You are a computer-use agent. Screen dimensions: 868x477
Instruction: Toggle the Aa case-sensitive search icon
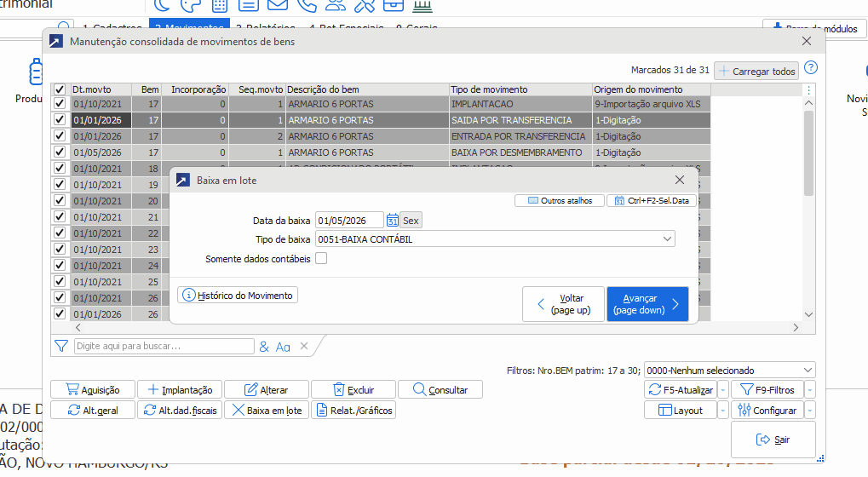click(x=283, y=347)
